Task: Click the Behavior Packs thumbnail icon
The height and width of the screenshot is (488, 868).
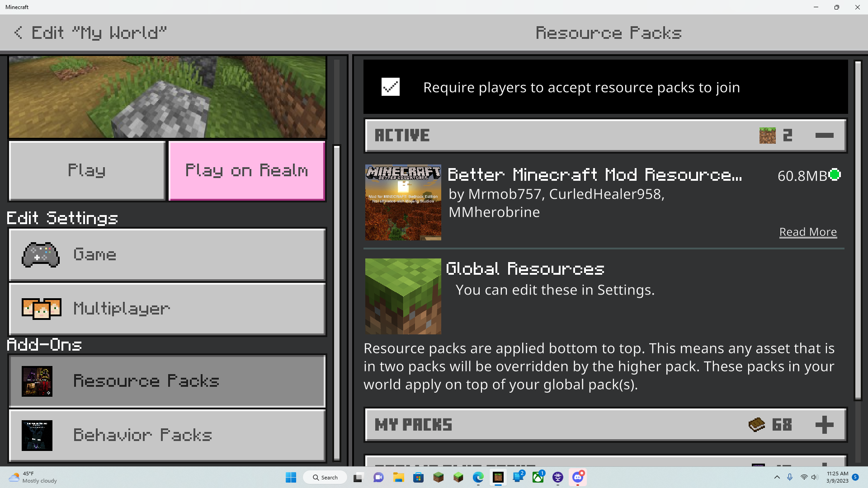Action: pos(37,436)
